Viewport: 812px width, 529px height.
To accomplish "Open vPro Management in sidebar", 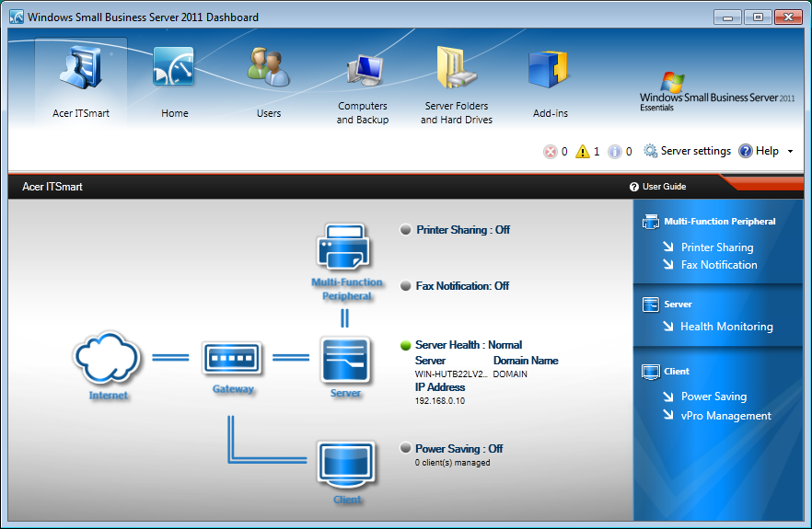I will point(725,415).
